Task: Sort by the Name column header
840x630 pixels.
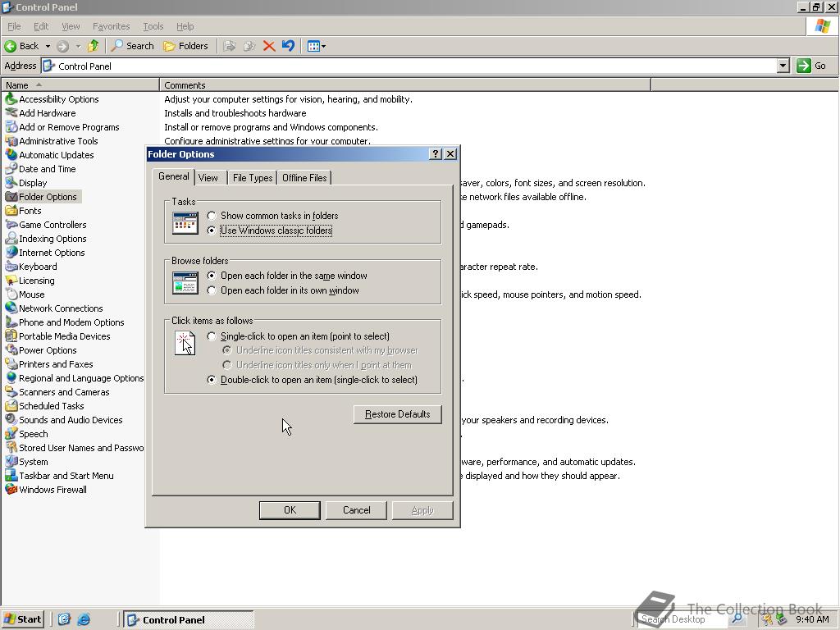Action: pyautogui.click(x=80, y=84)
